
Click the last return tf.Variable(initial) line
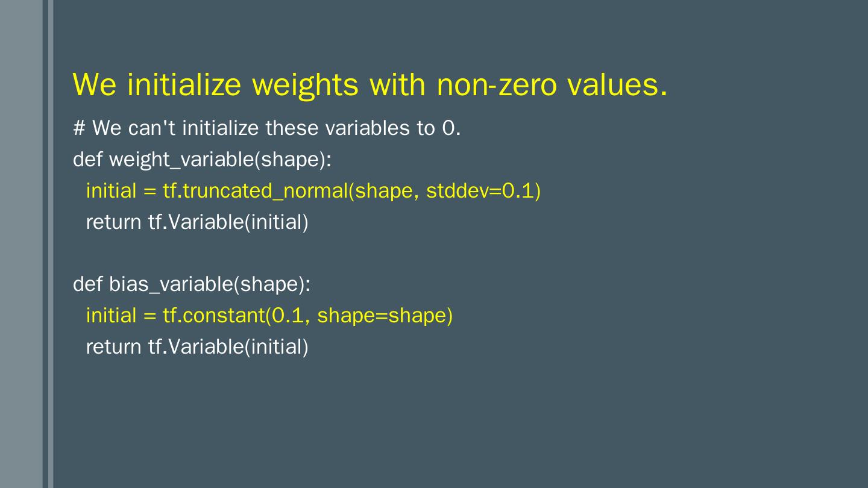click(x=197, y=346)
